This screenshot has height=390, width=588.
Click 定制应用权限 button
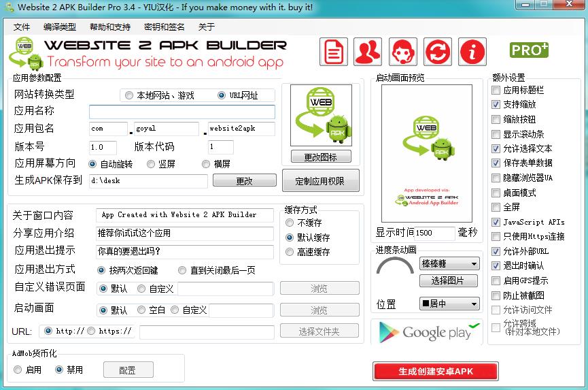320,181
